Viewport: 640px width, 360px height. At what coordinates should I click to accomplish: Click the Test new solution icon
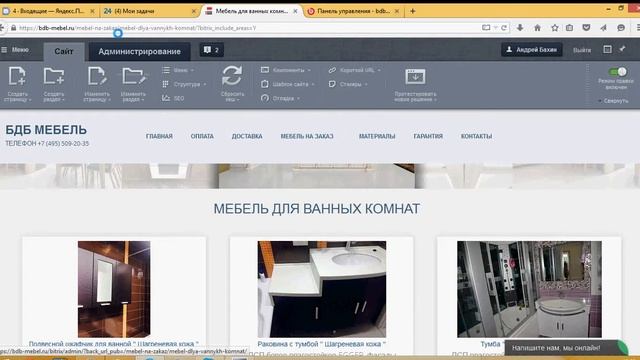(x=415, y=77)
